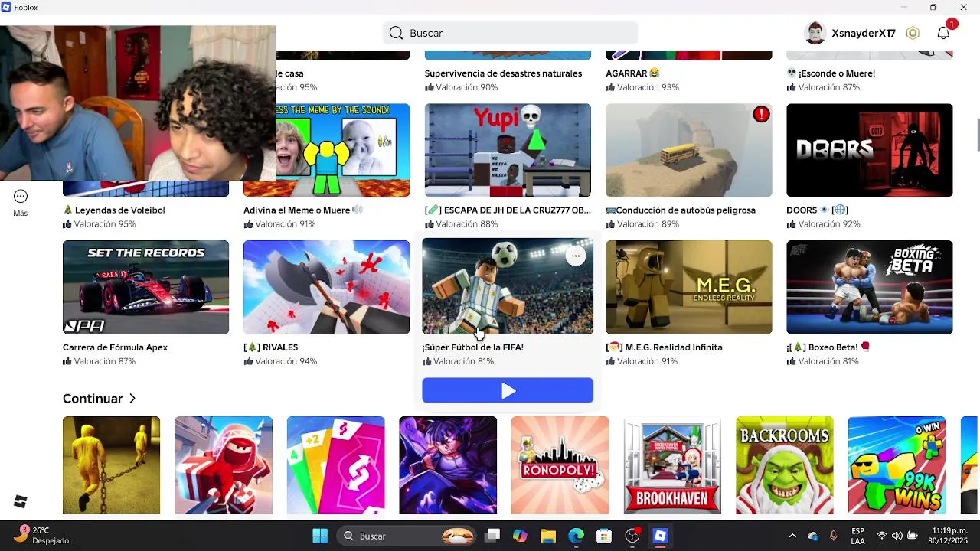Open the 26°C Despejado weather widget
Image resolution: width=980 pixels, height=551 pixels.
point(42,536)
